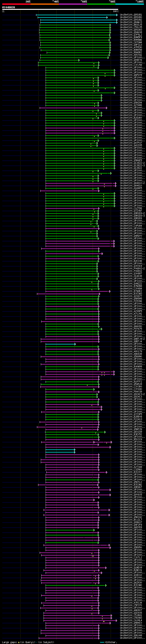Click the =100char. scale label
Screen dimensions: 146x644
[111, 642]
